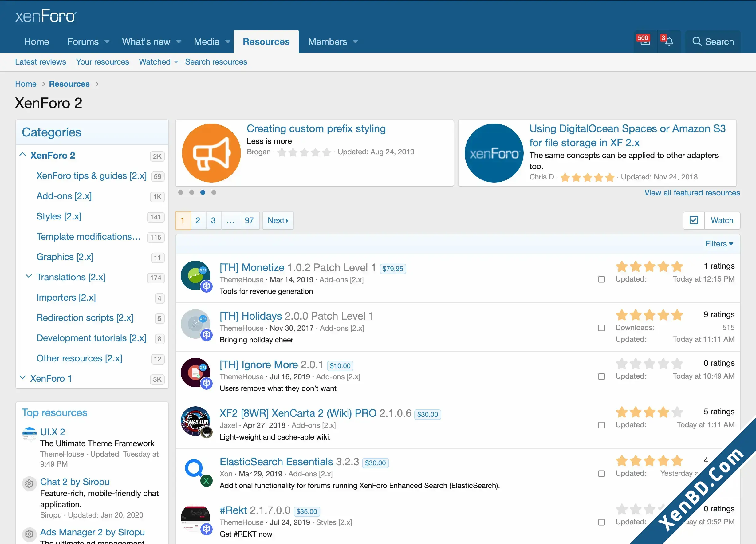Viewport: 756px width, 544px height.
Task: Click star rating of [TH] Monetize
Action: coord(649,266)
